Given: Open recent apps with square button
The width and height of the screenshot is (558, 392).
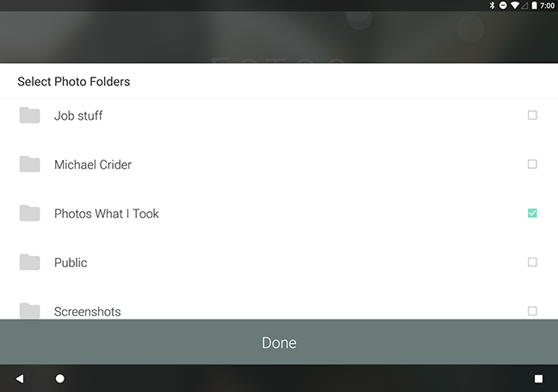Looking at the screenshot, I should 538,378.
